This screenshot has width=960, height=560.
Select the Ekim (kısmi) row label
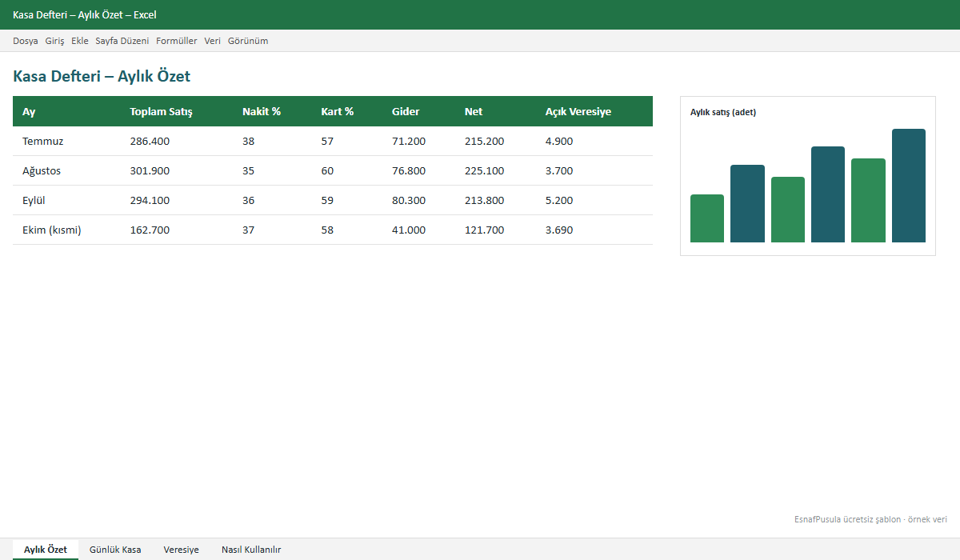click(x=52, y=230)
